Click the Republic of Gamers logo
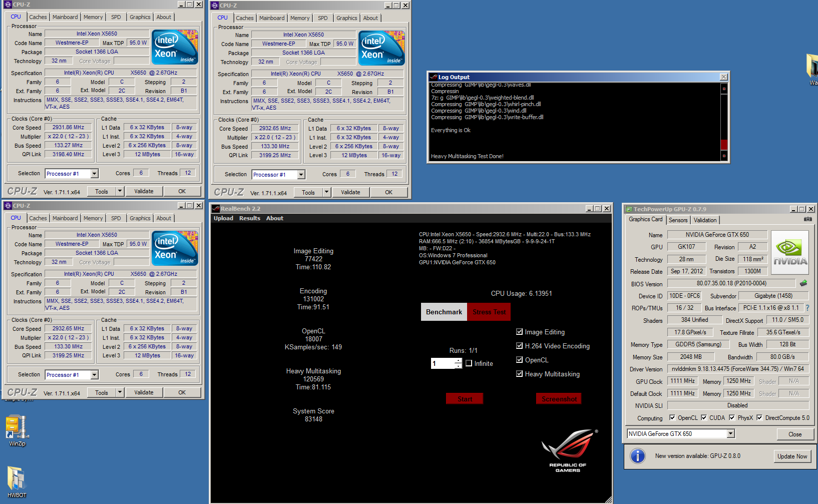The height and width of the screenshot is (504, 818). click(x=569, y=450)
